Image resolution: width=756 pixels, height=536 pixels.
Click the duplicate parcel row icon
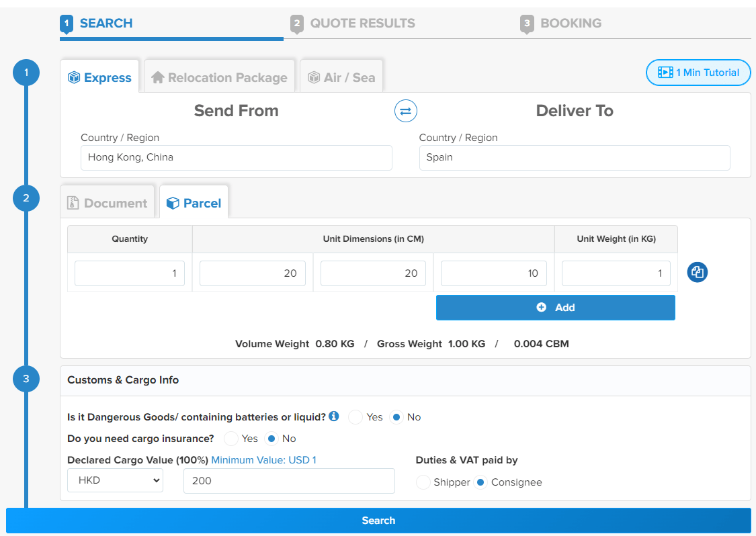(x=697, y=273)
